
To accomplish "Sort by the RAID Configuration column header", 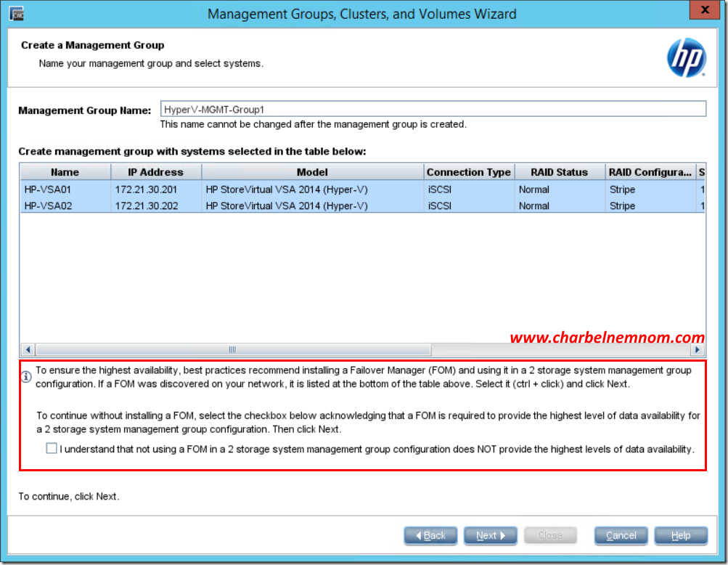I will click(650, 172).
